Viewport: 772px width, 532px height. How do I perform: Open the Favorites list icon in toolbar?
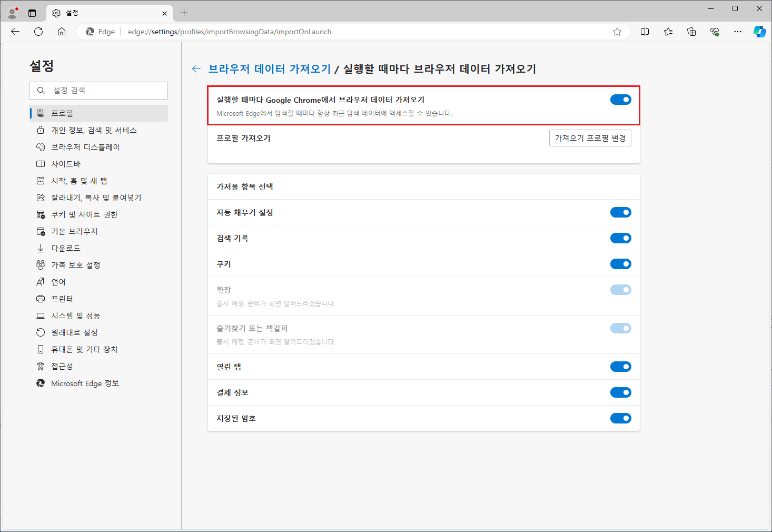tap(668, 32)
